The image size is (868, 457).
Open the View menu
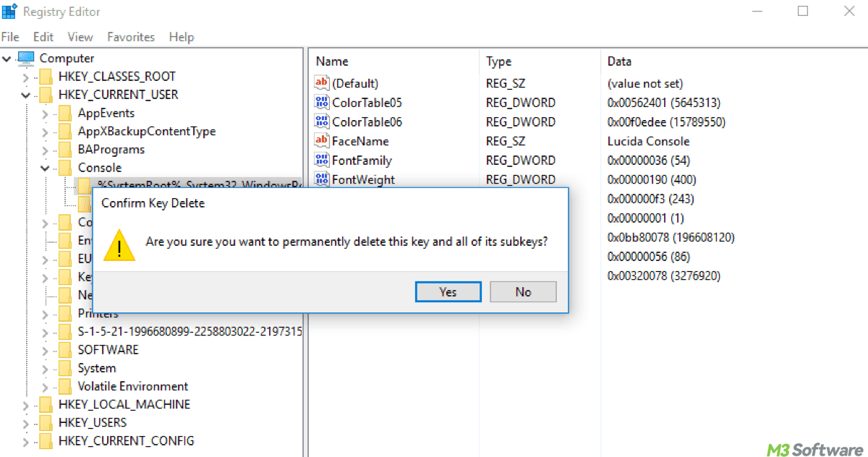[80, 37]
